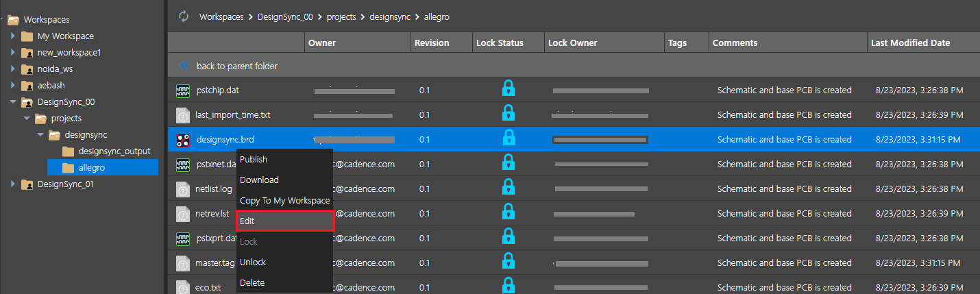Select allegro folder in the tree
The image size is (980, 294).
point(103,167)
